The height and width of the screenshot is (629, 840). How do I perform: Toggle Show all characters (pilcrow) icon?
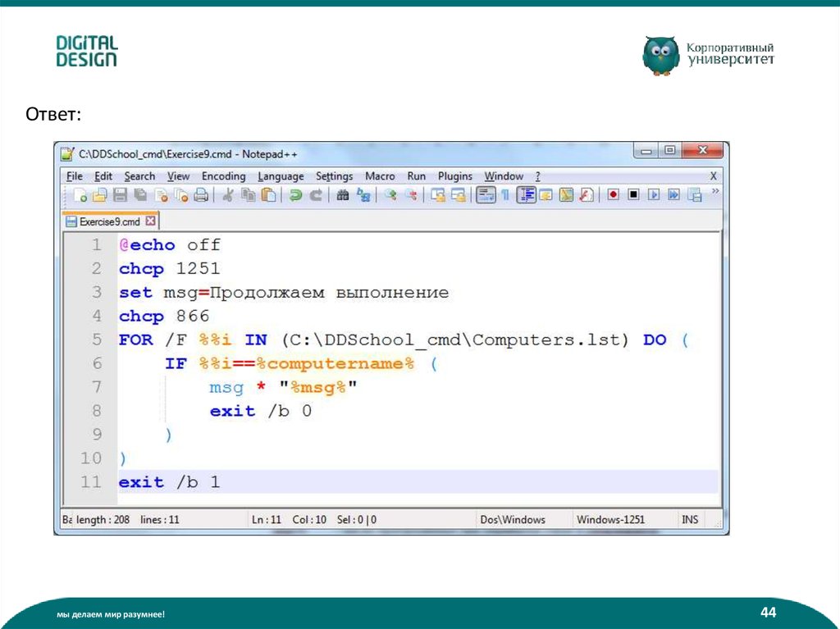click(505, 195)
